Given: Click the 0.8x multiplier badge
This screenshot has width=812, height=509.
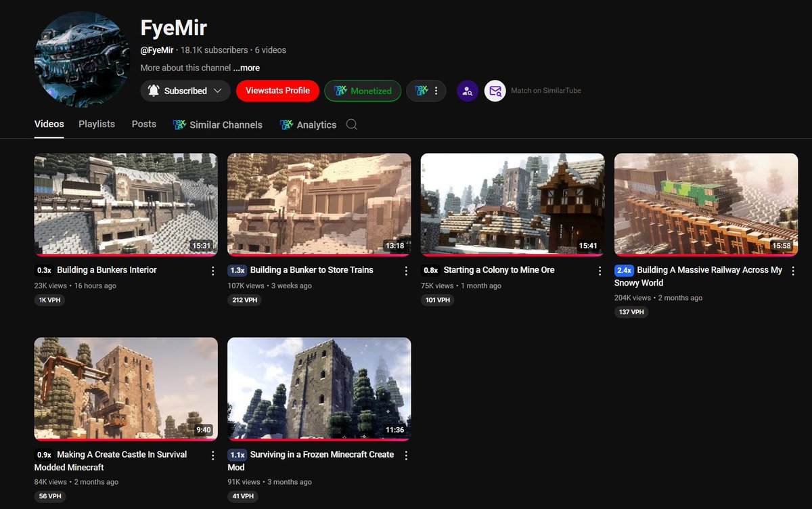Looking at the screenshot, I should coord(430,270).
